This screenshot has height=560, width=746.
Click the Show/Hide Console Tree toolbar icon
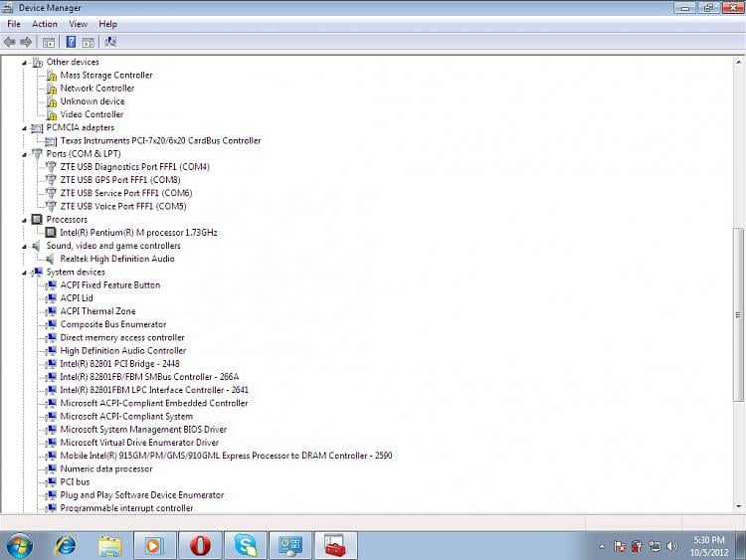click(x=49, y=42)
